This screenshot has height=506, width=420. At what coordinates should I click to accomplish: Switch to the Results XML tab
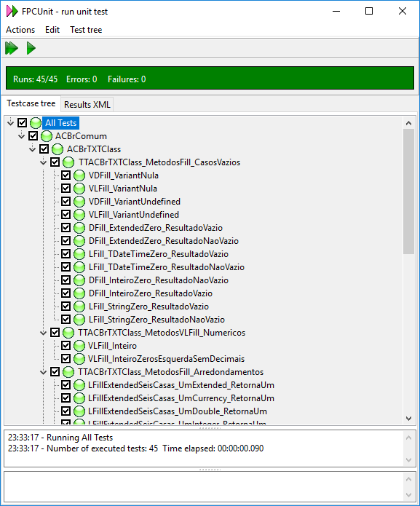87,105
